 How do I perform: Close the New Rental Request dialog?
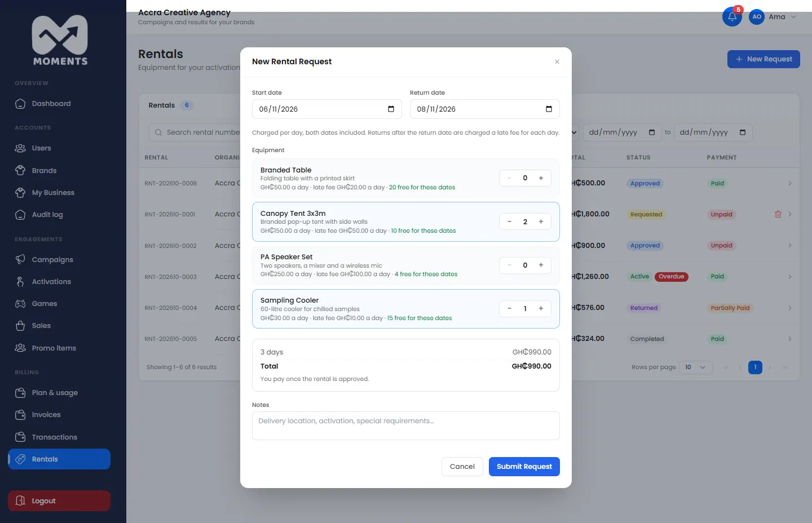[x=557, y=61]
